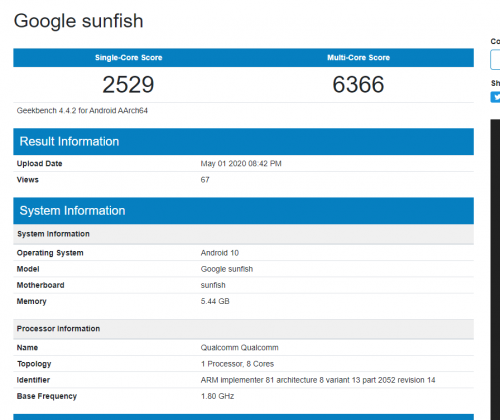Screen dimensions: 500x420
Task: Click the blue System Information section header
Action: (243, 211)
